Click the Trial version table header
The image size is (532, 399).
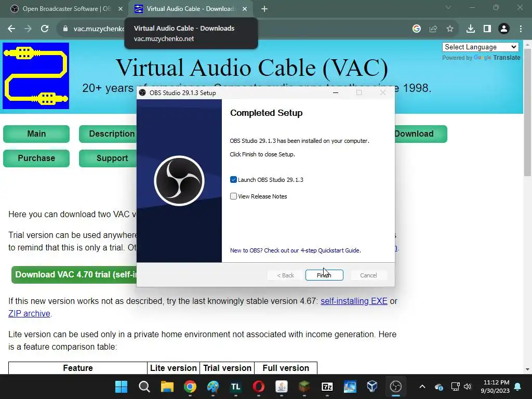click(x=227, y=368)
